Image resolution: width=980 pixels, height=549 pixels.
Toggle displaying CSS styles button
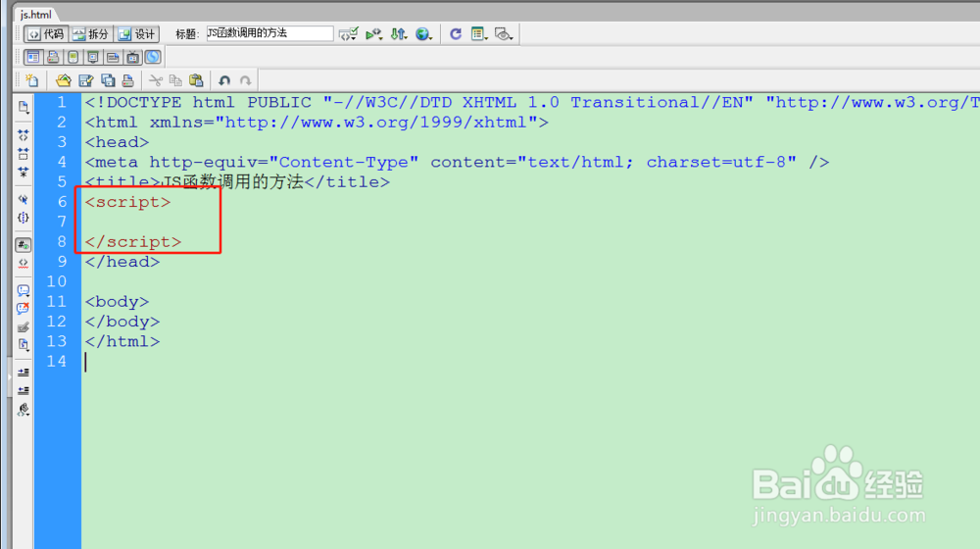pyautogui.click(x=153, y=58)
